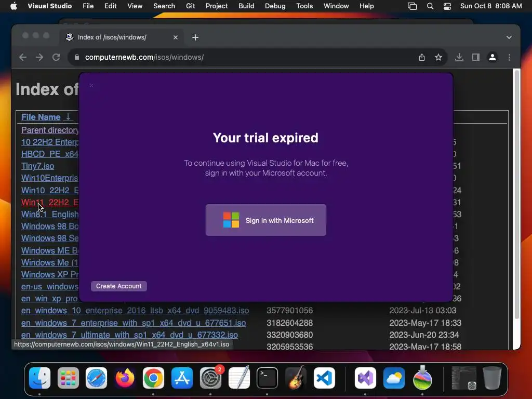Expand the tab search dropdown

click(x=509, y=37)
